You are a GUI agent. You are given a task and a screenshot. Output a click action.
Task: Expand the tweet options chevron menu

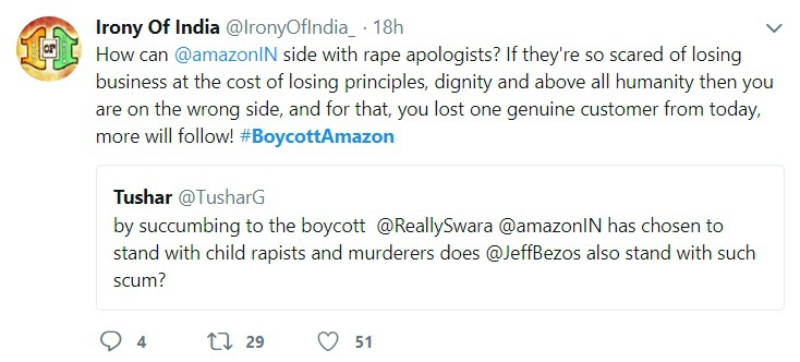[x=774, y=29]
